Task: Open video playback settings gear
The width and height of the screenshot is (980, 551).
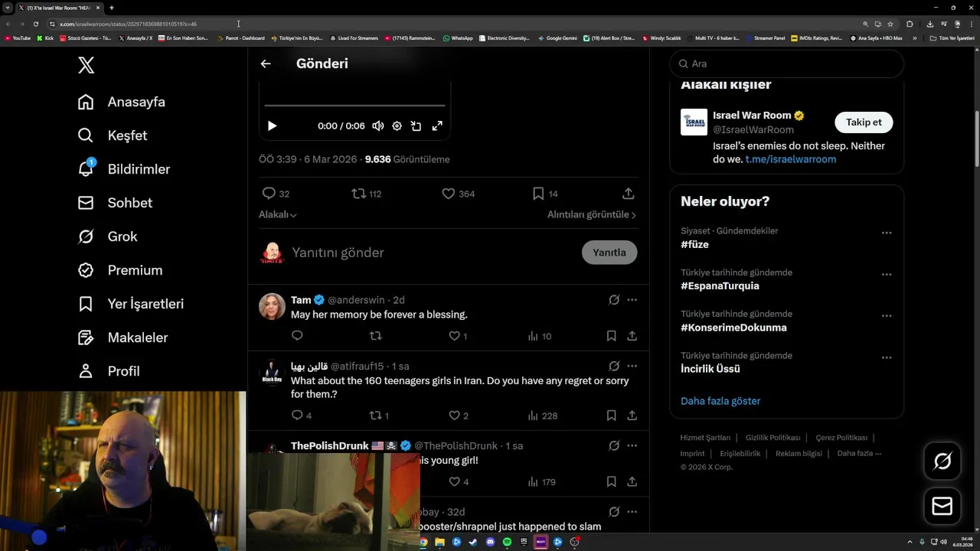Action: pos(397,126)
